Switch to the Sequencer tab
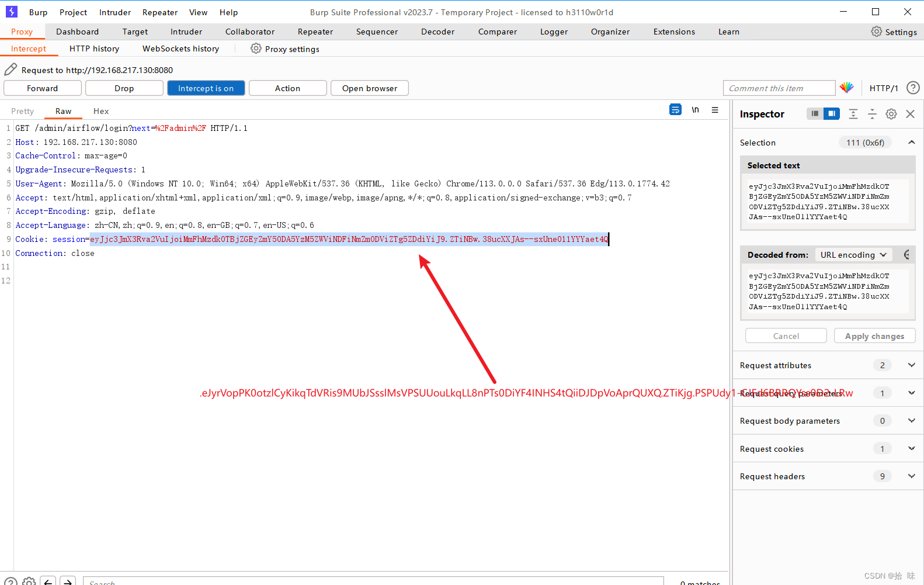 click(377, 32)
